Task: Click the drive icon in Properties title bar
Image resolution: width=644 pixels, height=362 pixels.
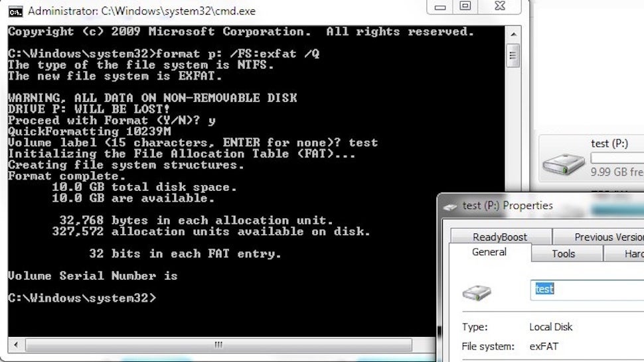Action: 450,207
